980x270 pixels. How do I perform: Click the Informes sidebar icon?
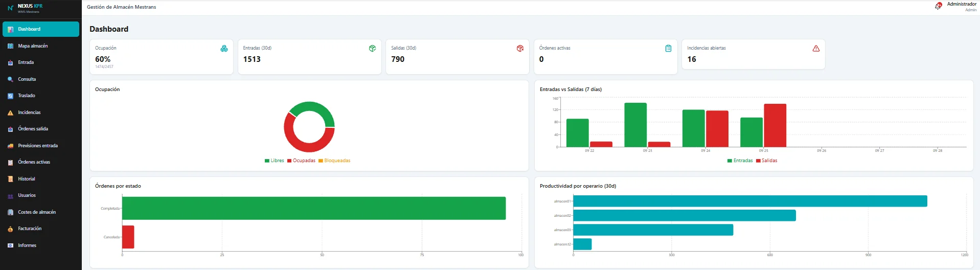coord(10,245)
